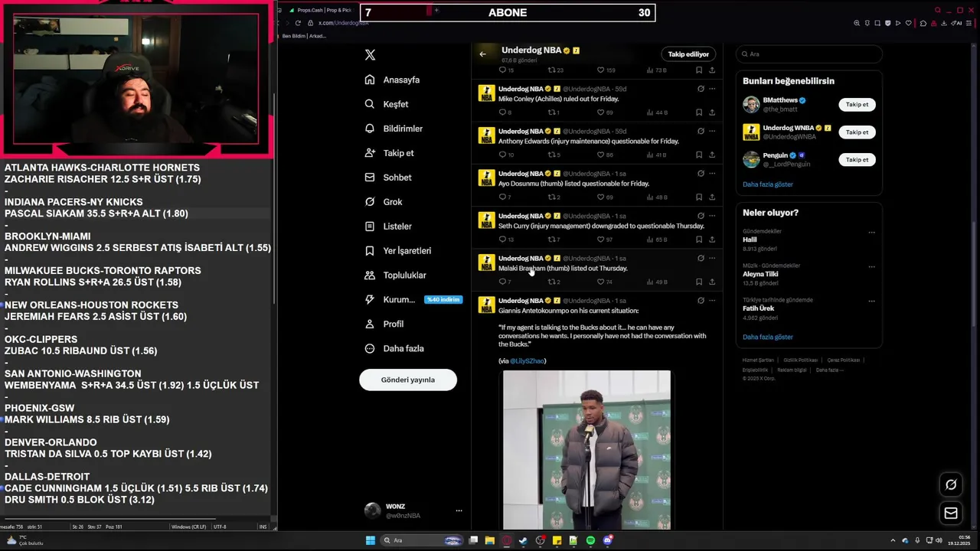
Task: Bookmark the Seth Curry tweet
Action: tap(699, 240)
